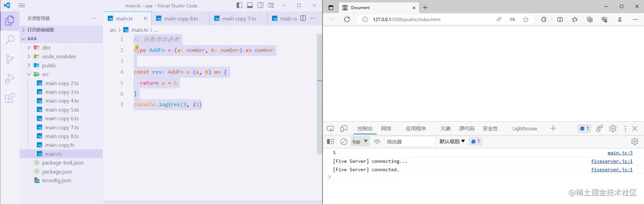Switch to the main copy 7.ts tab

[239, 19]
